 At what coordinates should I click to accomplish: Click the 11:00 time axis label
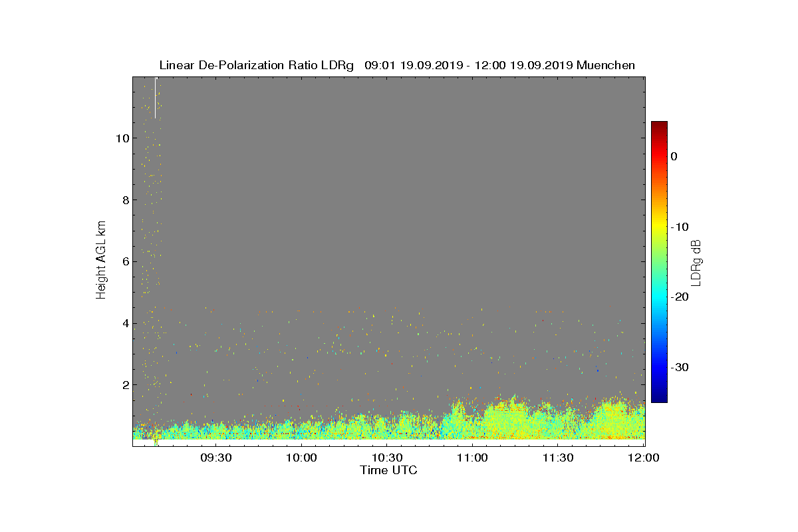tap(473, 458)
